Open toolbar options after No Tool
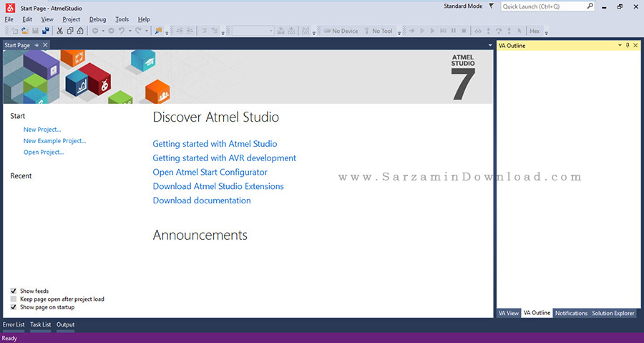 pos(399,32)
